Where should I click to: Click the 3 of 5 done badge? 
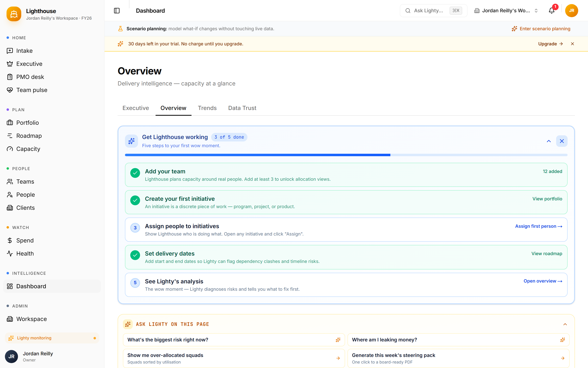[229, 137]
